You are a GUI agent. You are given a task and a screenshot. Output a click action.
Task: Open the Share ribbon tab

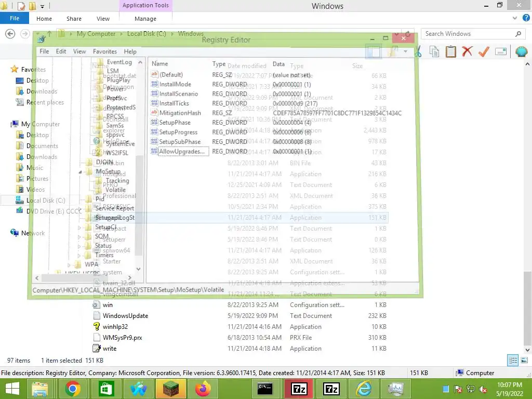(74, 19)
